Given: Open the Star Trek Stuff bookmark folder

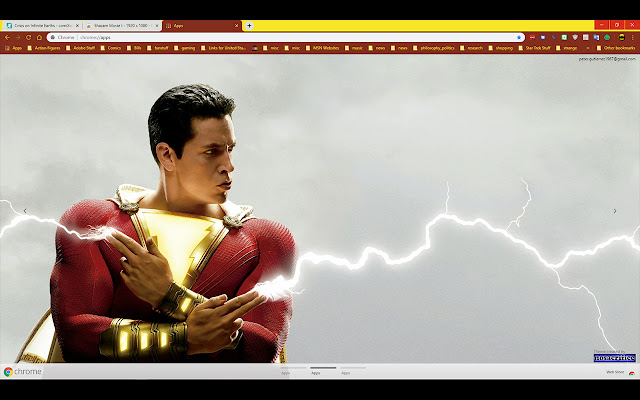Looking at the screenshot, I should (534, 48).
